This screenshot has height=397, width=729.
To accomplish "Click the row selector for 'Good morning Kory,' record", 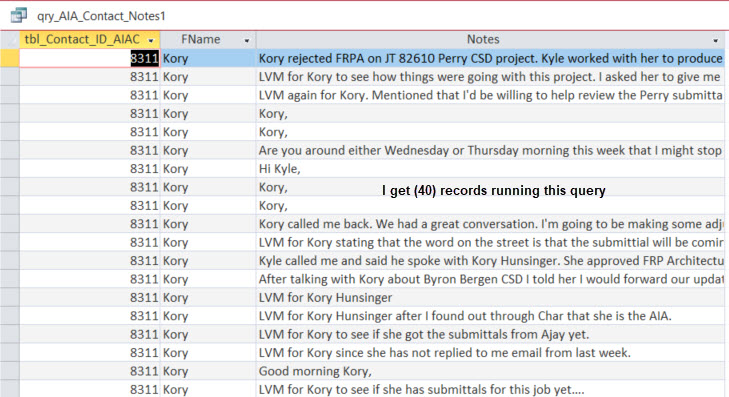I will [9, 371].
